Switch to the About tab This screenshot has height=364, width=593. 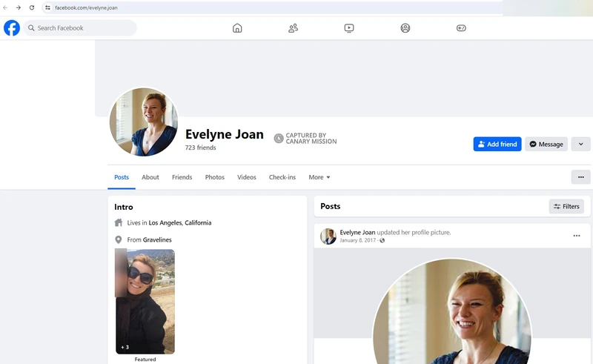click(150, 177)
